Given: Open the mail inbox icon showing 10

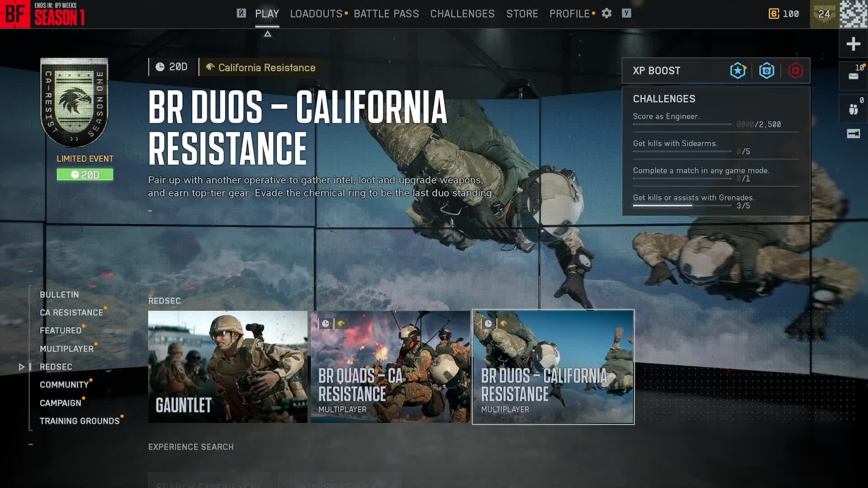Looking at the screenshot, I should click(853, 75).
